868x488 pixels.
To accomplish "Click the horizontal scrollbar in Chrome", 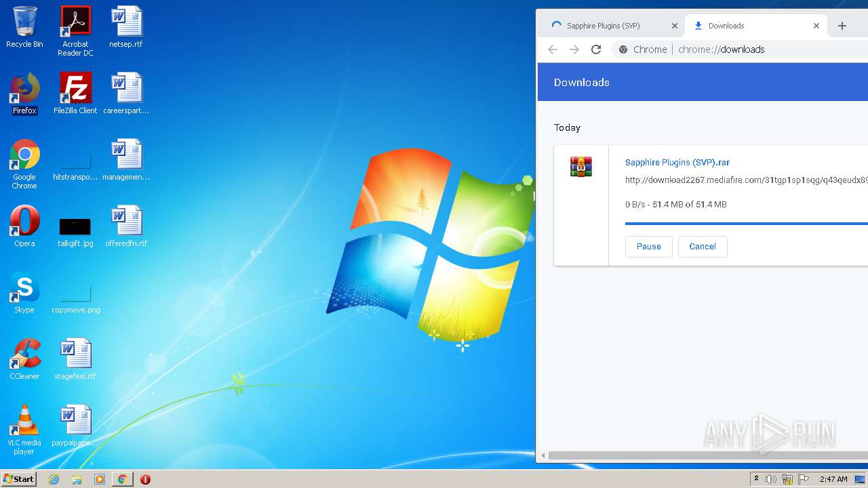I will (x=708, y=455).
